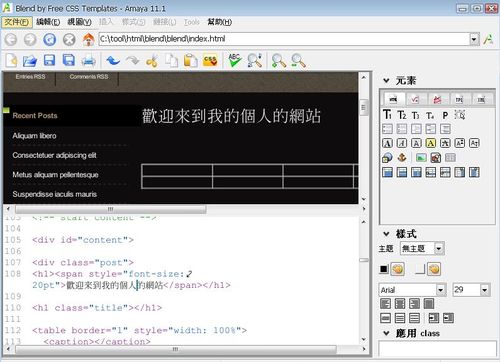Pick background color with second palette button
This screenshot has width=500, height=362.
pos(434,269)
